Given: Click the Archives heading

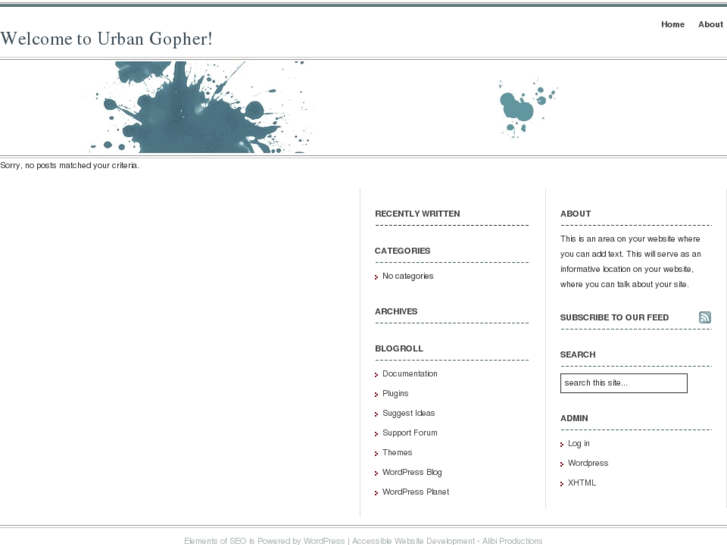Looking at the screenshot, I should (396, 311).
